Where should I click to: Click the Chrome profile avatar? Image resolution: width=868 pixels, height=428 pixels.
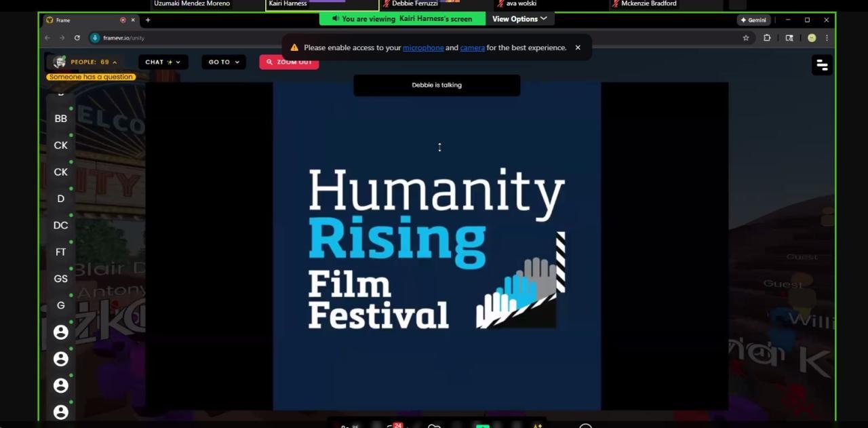click(x=812, y=38)
